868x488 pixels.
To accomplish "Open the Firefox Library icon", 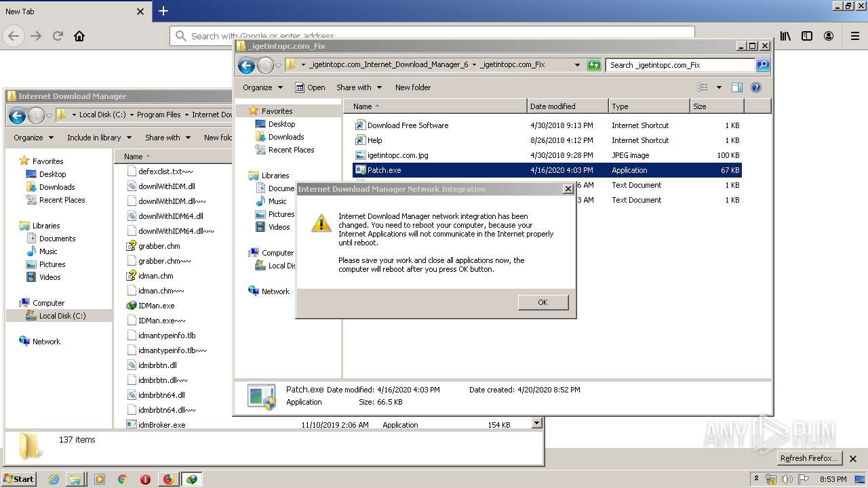I will pyautogui.click(x=785, y=36).
